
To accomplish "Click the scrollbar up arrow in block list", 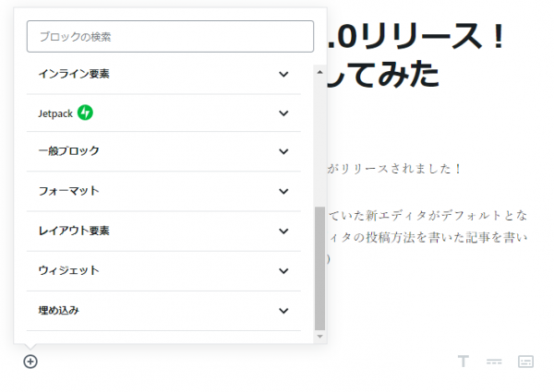I will [319, 72].
